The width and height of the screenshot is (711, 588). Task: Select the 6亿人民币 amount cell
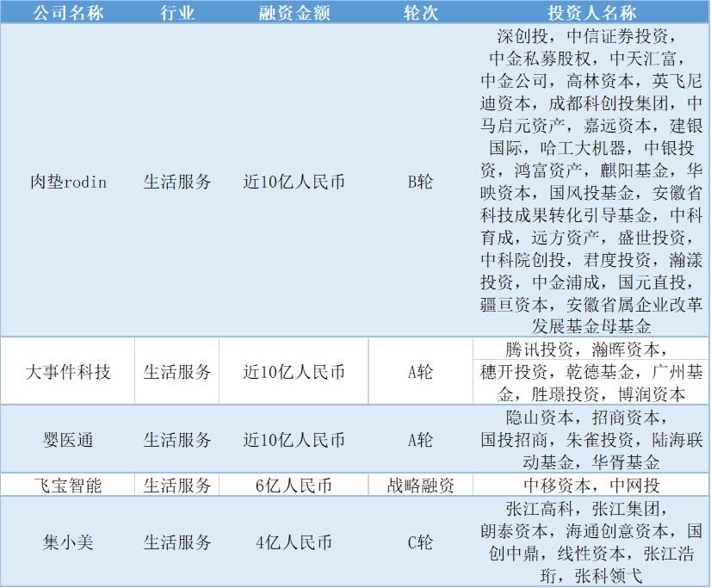click(x=294, y=486)
